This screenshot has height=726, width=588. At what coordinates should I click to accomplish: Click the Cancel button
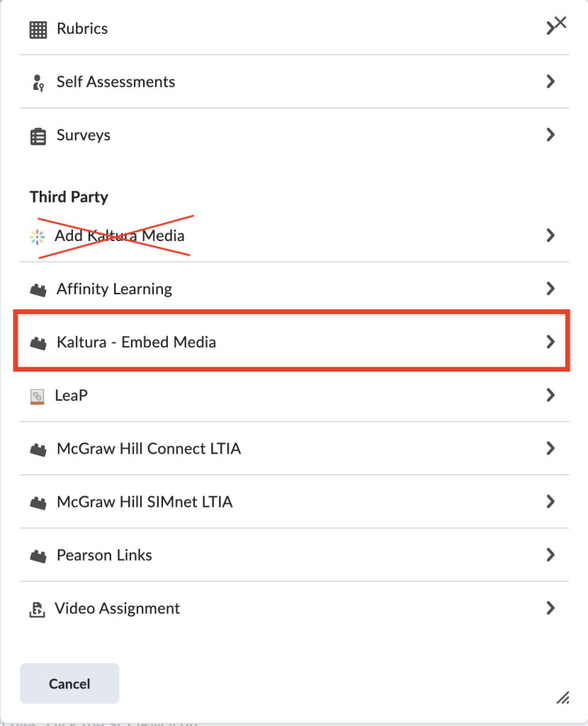pyautogui.click(x=69, y=683)
